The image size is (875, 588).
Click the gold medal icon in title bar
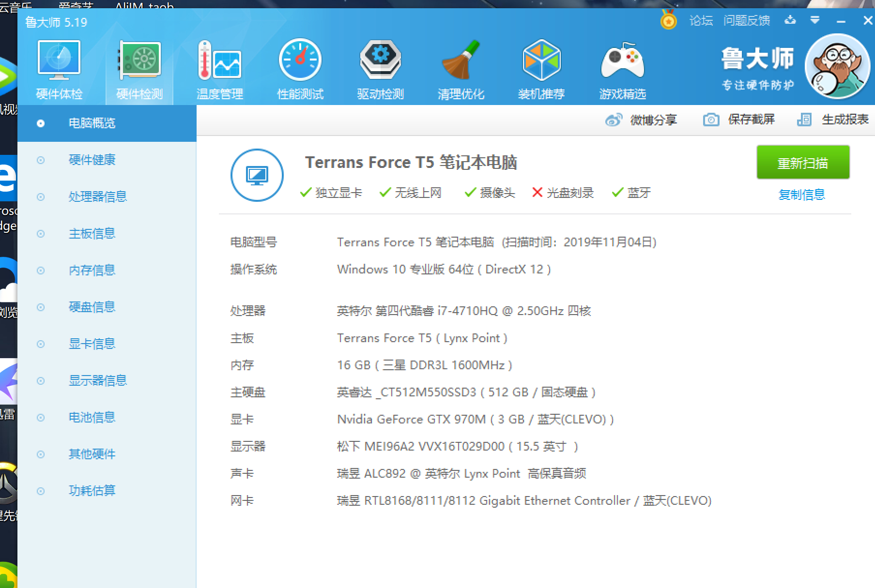click(669, 20)
